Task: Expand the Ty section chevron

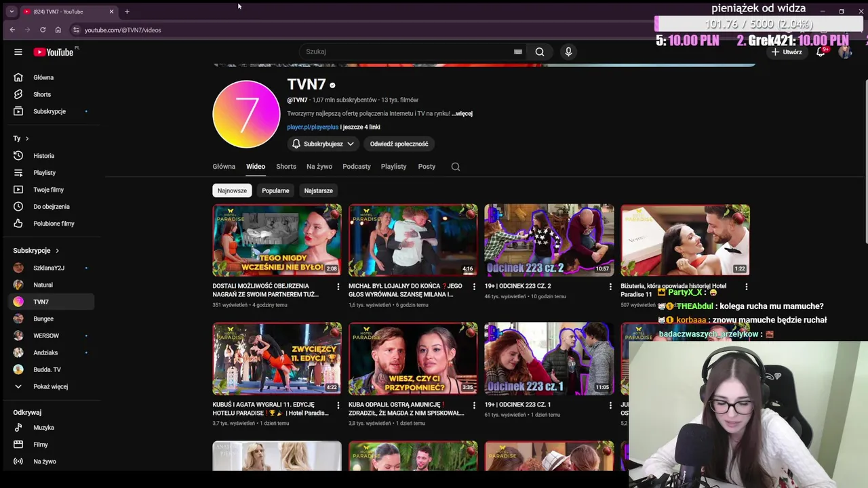Action: coord(27,138)
